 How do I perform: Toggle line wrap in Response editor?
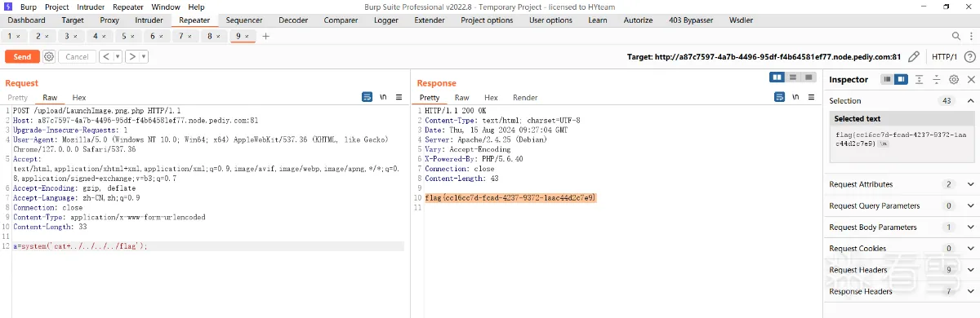click(779, 97)
